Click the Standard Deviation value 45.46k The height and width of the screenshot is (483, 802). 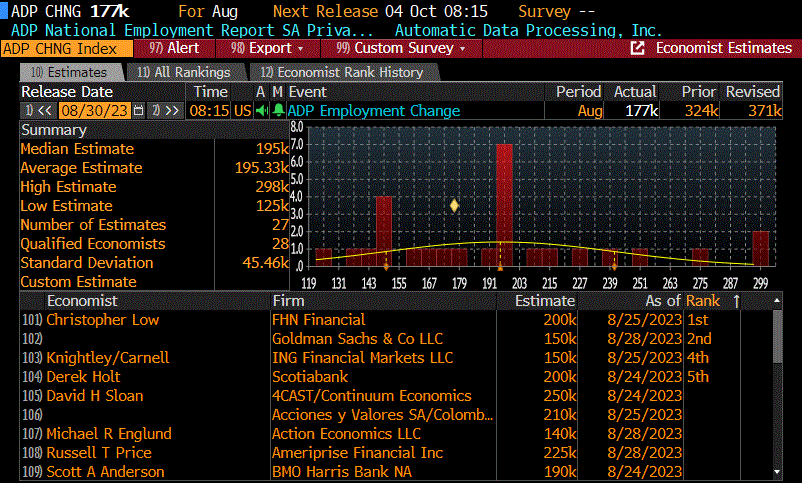coord(265,263)
